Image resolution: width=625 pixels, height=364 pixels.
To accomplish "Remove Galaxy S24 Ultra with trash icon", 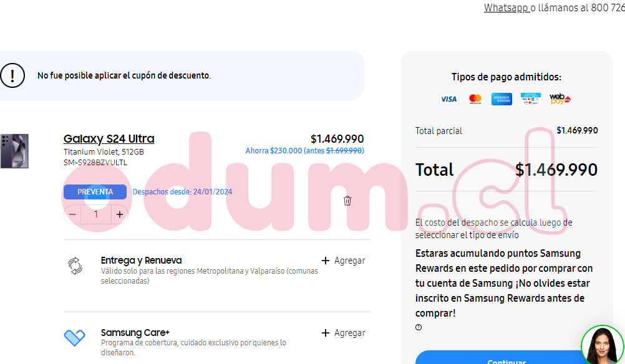I will pos(347,201).
